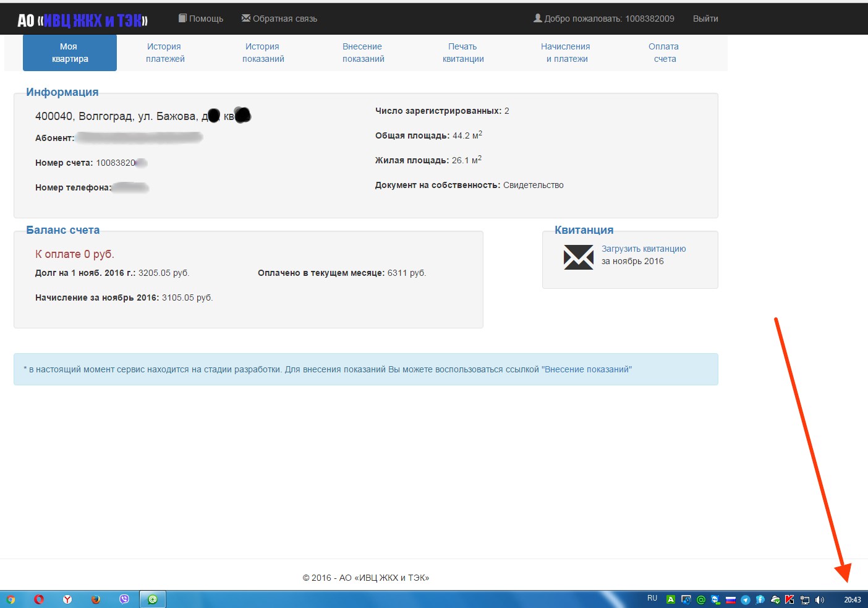The image size is (868, 608).
Task: Open the Оплата счета tab
Action: tap(665, 53)
